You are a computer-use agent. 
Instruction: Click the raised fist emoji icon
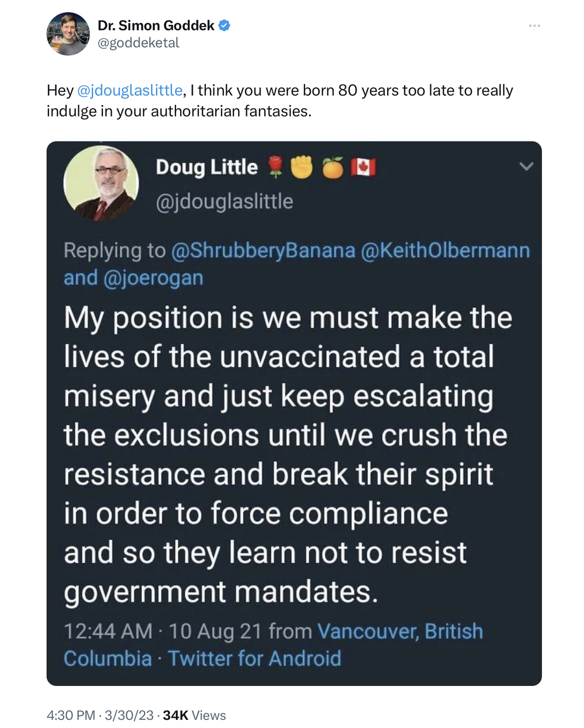[x=301, y=167]
